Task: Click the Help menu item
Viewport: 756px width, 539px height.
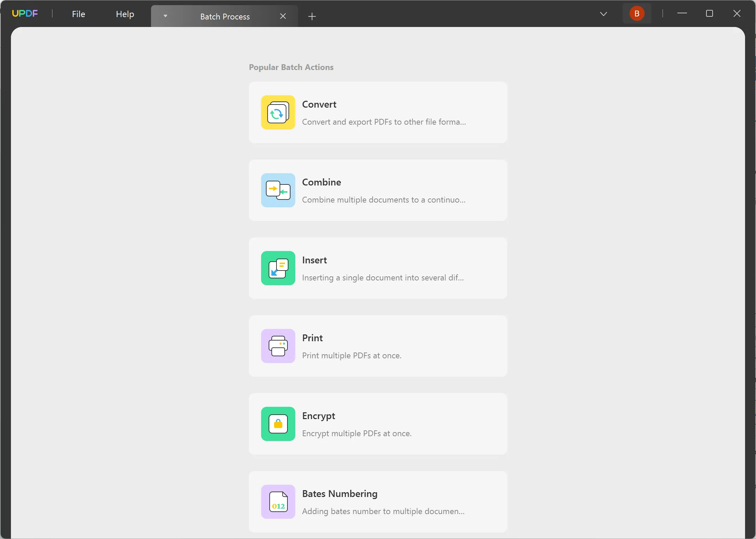Action: (125, 13)
